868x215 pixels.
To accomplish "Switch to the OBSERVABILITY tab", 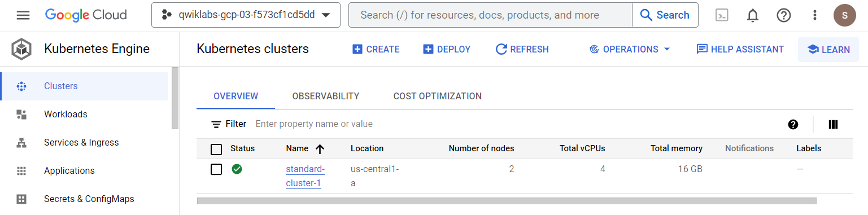I will (x=326, y=96).
